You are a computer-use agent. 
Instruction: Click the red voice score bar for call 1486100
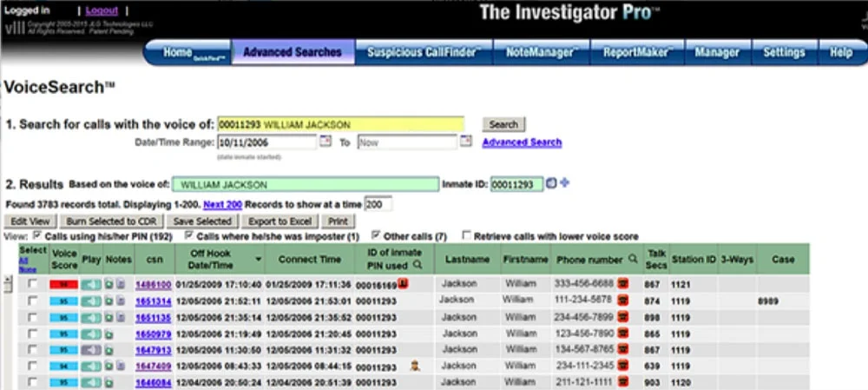pyautogui.click(x=63, y=285)
